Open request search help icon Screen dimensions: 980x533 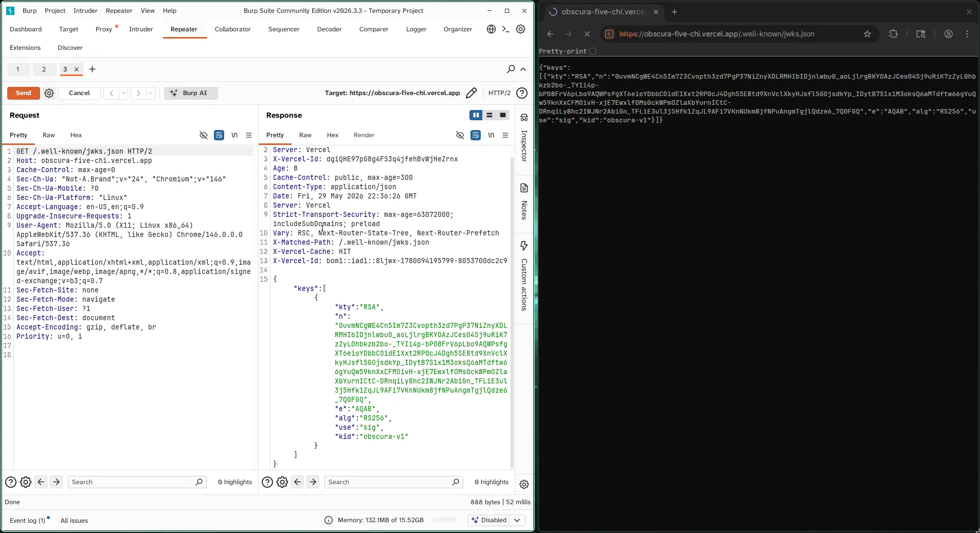[x=10, y=482]
